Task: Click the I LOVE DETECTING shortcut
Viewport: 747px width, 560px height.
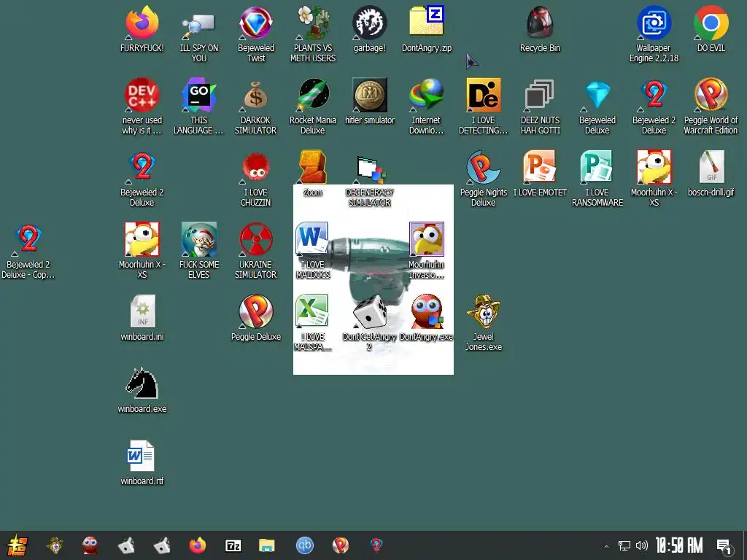Action: [484, 107]
